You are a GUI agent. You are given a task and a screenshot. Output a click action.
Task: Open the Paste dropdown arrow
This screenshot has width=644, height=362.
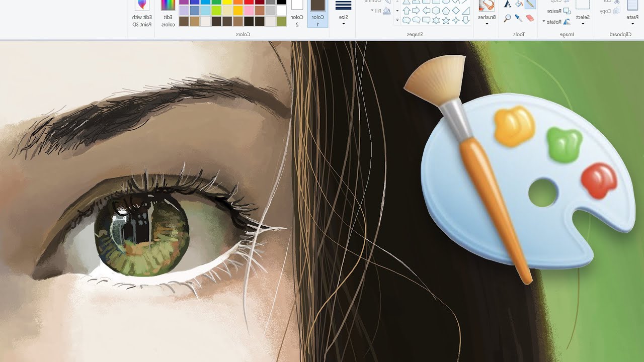click(632, 24)
